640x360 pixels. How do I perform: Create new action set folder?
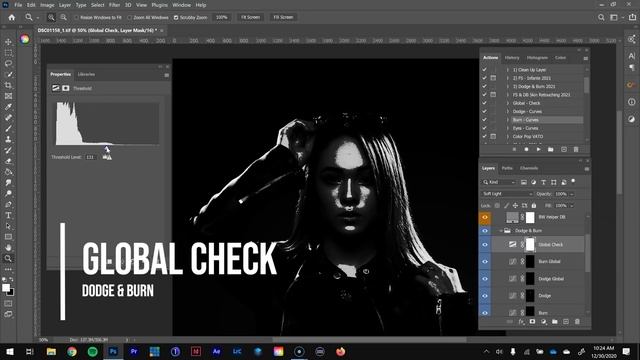click(x=551, y=149)
